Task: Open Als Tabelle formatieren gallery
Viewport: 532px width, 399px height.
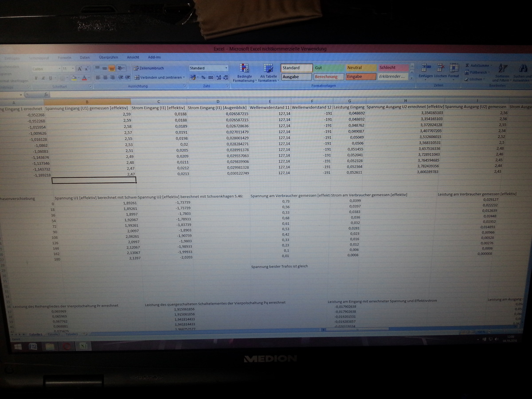Action: [268, 73]
